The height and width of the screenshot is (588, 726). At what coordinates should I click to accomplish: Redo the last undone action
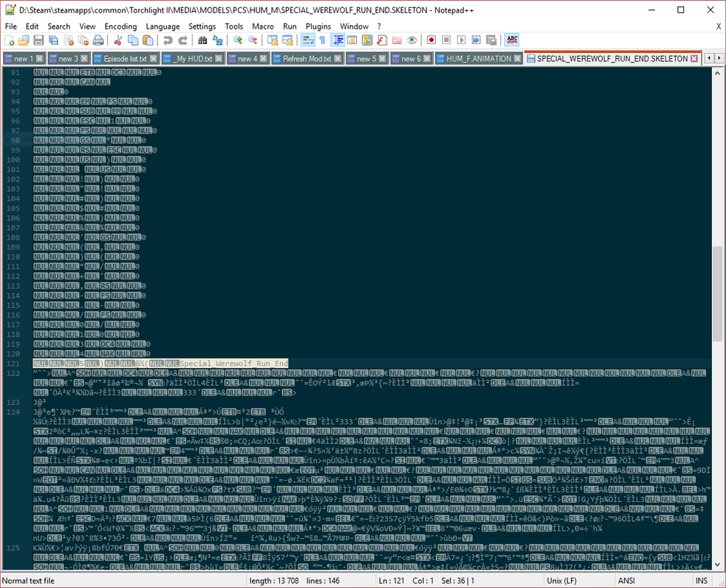click(x=182, y=40)
